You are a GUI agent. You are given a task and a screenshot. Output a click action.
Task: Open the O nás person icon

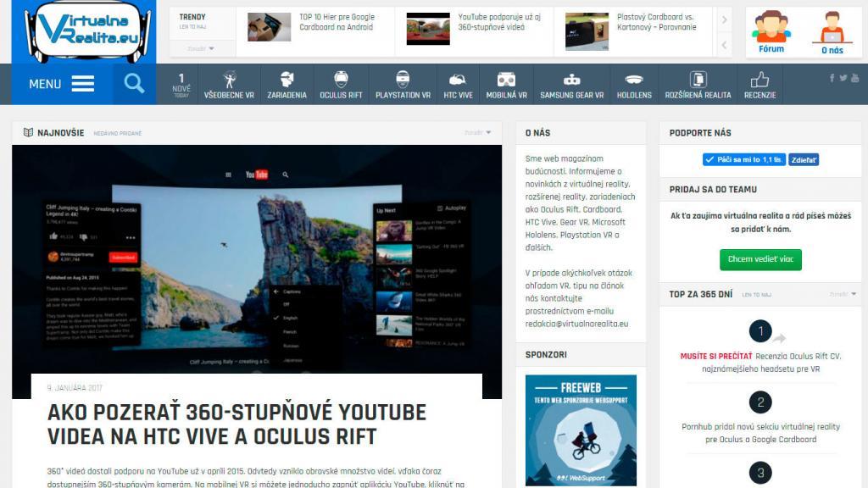click(832, 27)
